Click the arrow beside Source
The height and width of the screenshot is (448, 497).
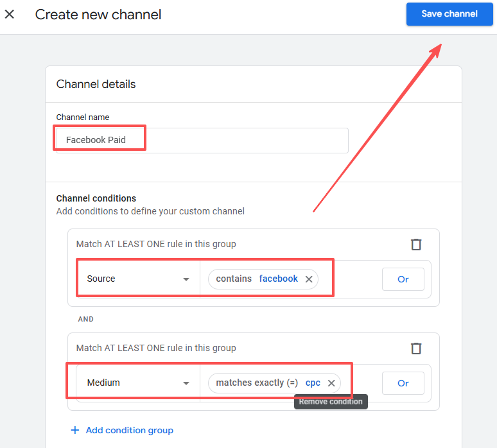[186, 279]
